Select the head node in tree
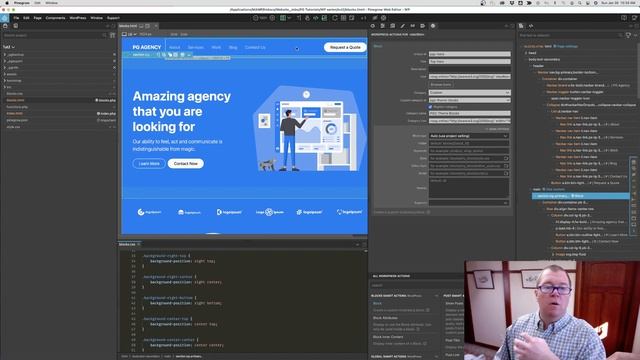 (x=532, y=53)
